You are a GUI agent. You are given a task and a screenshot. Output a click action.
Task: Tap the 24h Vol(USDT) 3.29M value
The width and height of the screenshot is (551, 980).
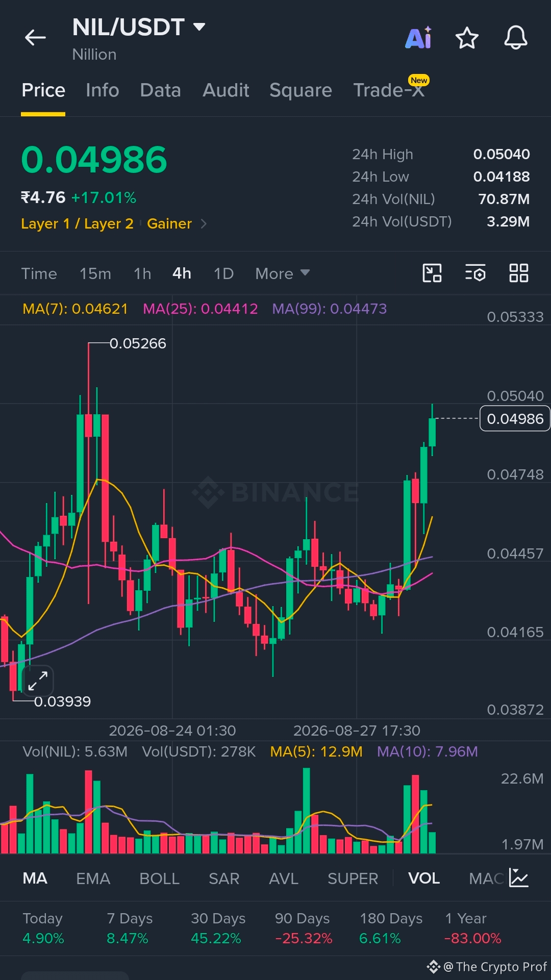508,221
